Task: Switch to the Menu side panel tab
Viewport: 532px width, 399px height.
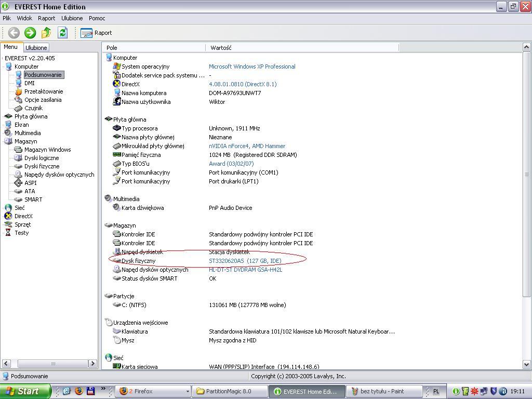Action: (x=11, y=47)
